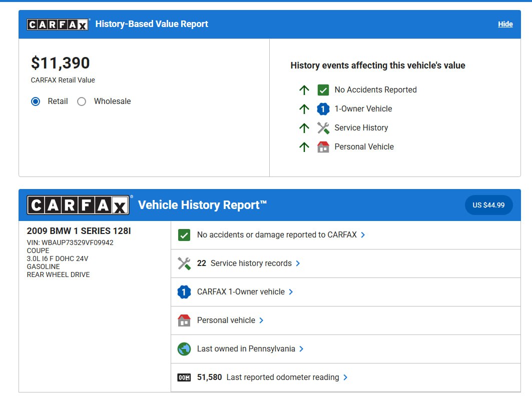Expand Last owned in Pennsylvania chevron

(301, 349)
